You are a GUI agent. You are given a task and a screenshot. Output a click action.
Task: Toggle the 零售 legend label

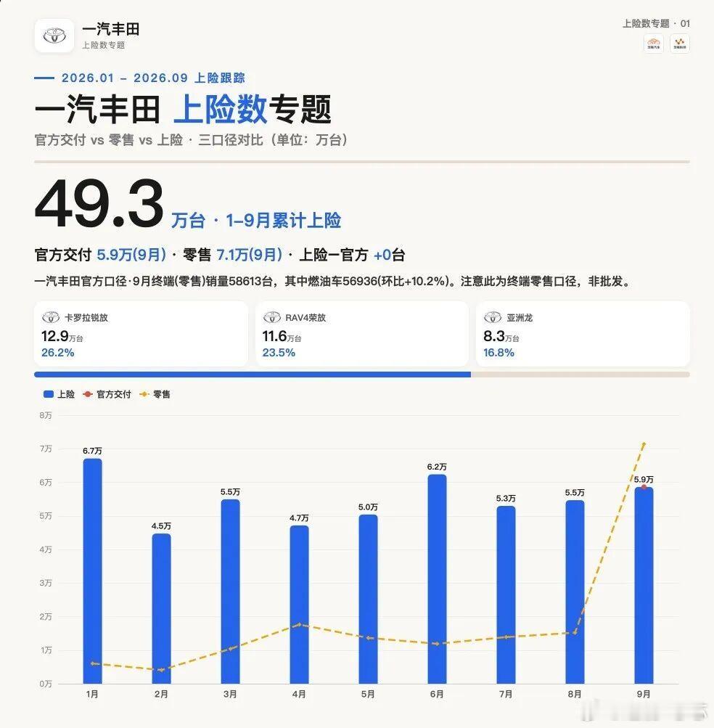tap(162, 394)
